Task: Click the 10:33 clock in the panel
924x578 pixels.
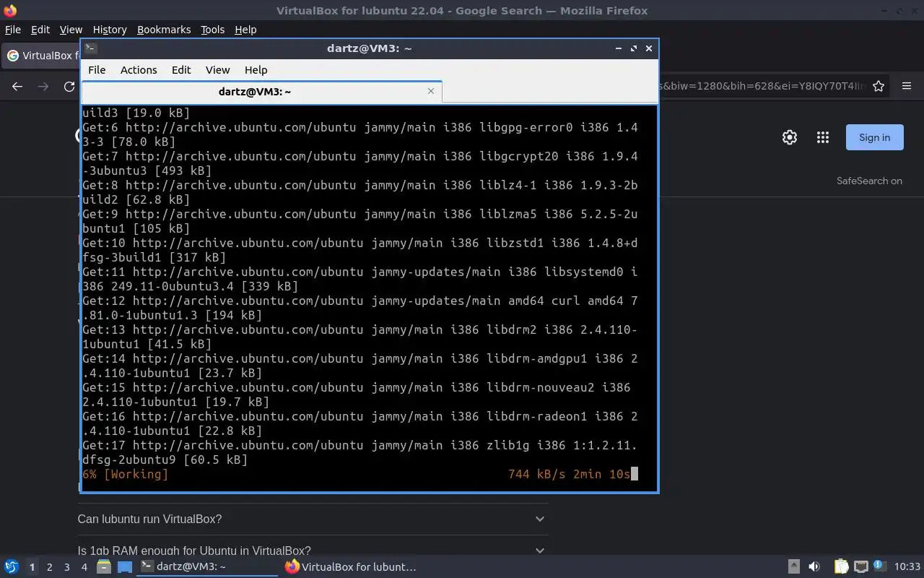Action: pyautogui.click(x=907, y=567)
